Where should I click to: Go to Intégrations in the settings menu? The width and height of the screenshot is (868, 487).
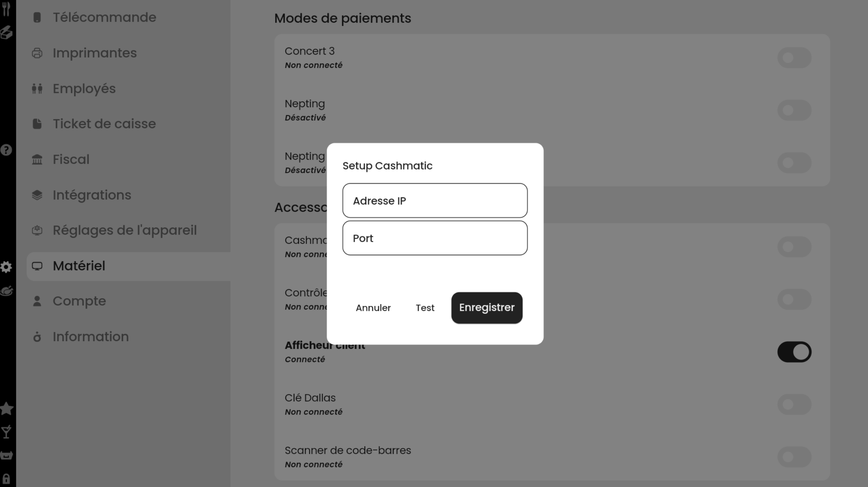pos(92,195)
